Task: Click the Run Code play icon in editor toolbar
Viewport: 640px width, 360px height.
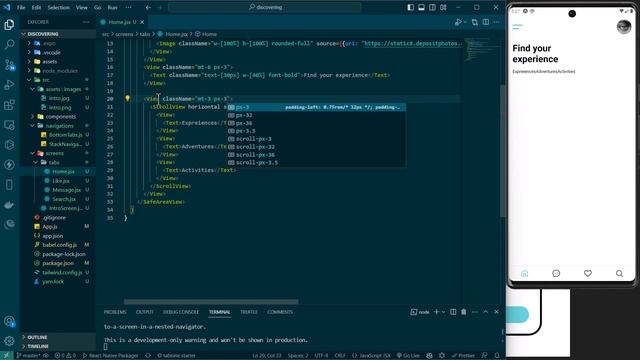Action: [x=458, y=22]
